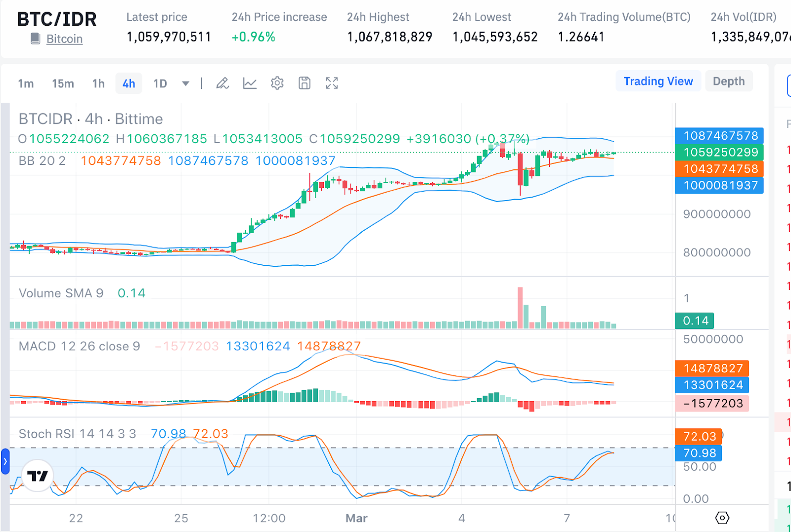Click the +3916030 (+0.37%) change value
The image size is (791, 532).
point(468,139)
